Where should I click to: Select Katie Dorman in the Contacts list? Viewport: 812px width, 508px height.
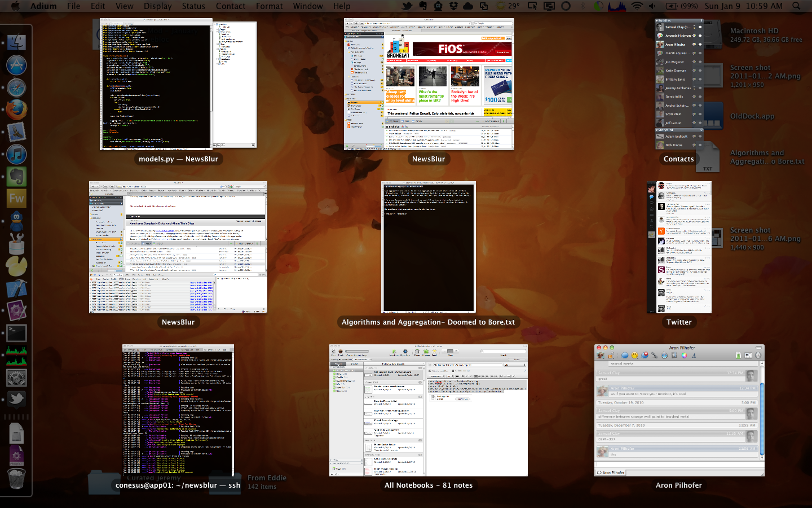point(679,71)
